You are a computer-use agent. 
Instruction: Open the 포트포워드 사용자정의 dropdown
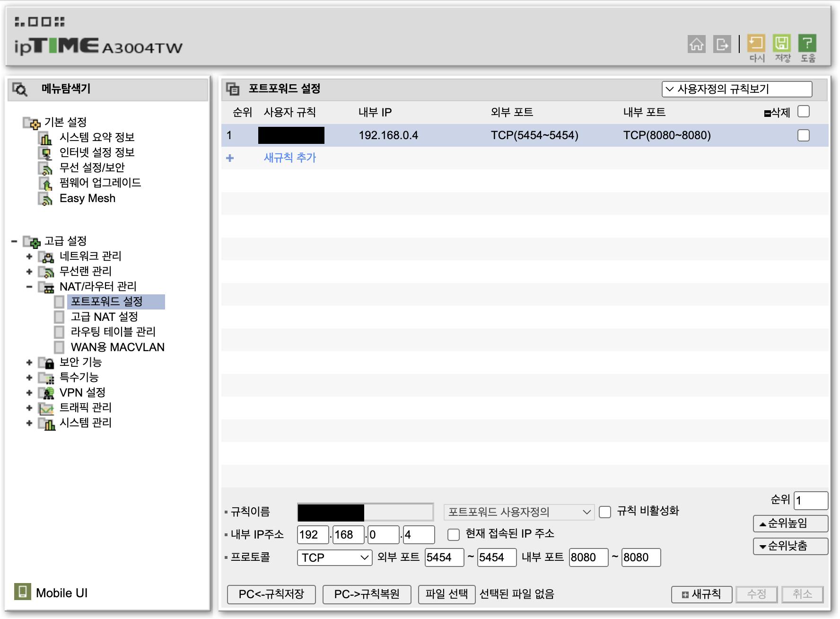(x=519, y=512)
